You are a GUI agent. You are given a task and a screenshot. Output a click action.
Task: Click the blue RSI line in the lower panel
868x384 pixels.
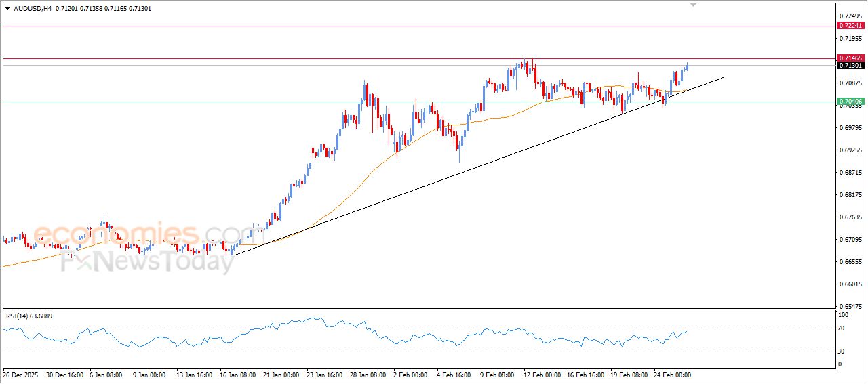click(203, 339)
